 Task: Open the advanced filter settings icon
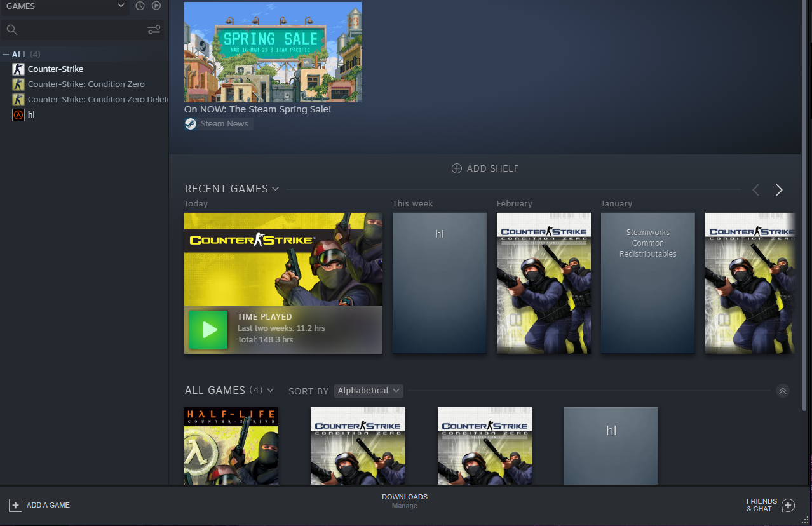pos(154,29)
